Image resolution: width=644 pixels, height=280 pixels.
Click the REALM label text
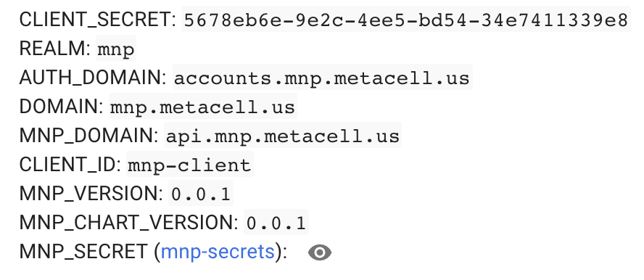pyautogui.click(x=55, y=49)
